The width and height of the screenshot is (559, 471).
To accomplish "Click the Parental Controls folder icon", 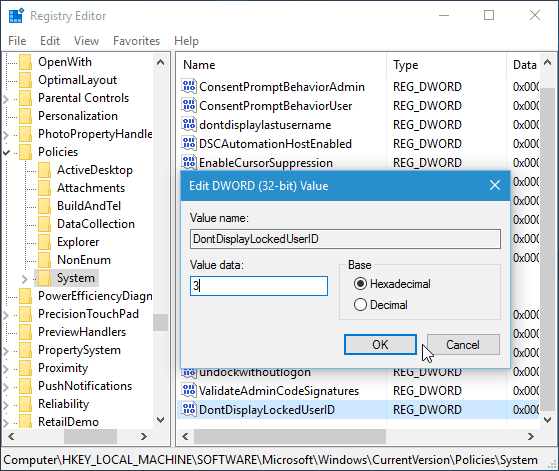I will pos(26,98).
